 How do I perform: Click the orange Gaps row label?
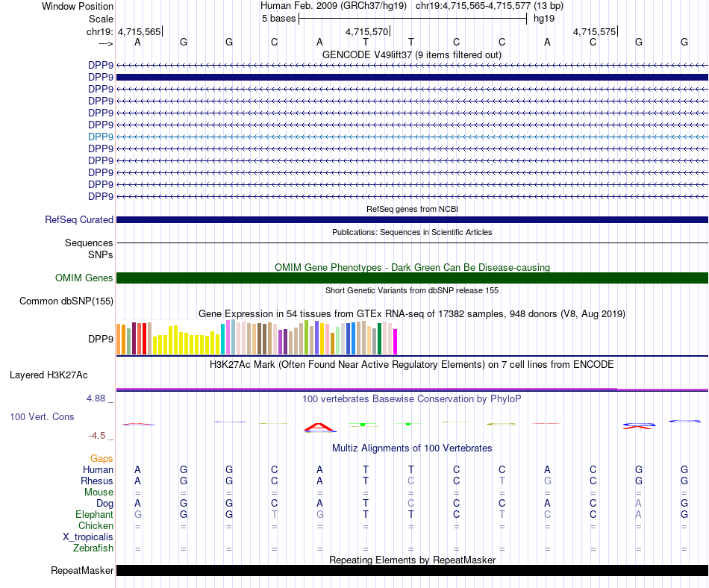click(x=101, y=459)
